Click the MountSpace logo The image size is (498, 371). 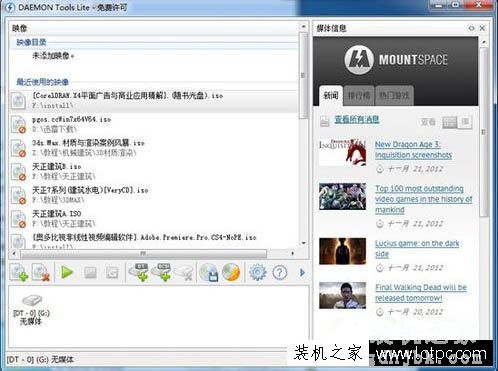tap(396, 60)
